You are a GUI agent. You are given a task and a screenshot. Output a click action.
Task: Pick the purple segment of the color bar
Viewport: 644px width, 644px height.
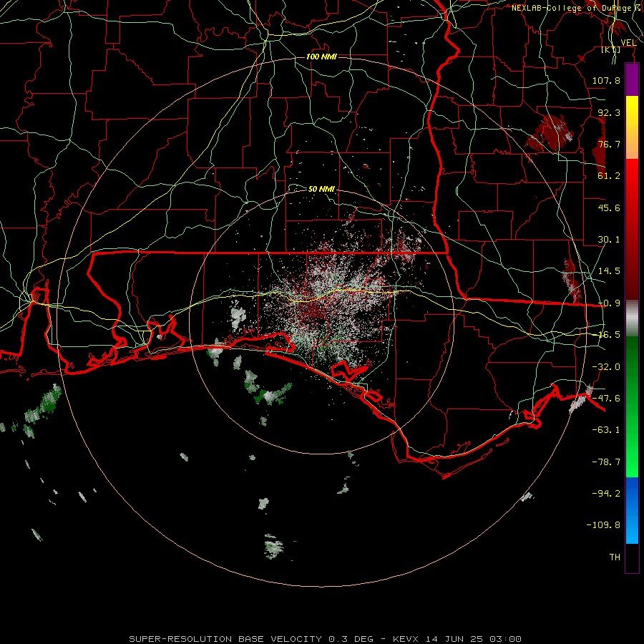pos(632,79)
